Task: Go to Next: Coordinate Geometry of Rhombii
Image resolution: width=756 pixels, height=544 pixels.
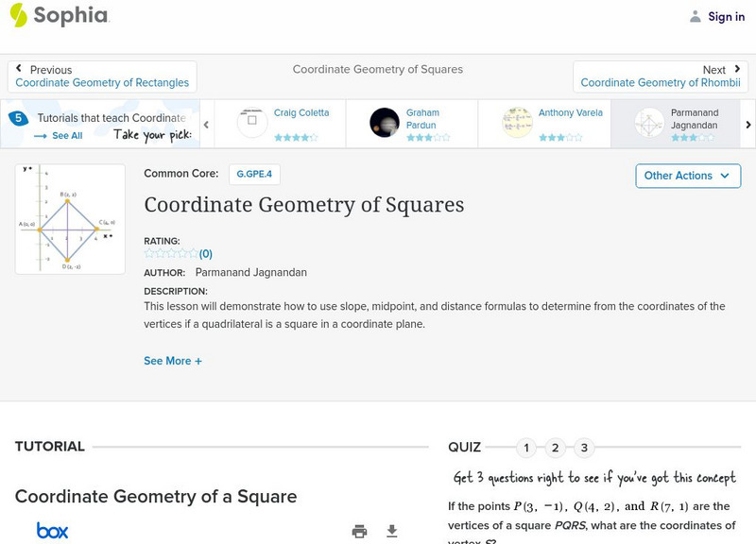Action: tap(661, 76)
